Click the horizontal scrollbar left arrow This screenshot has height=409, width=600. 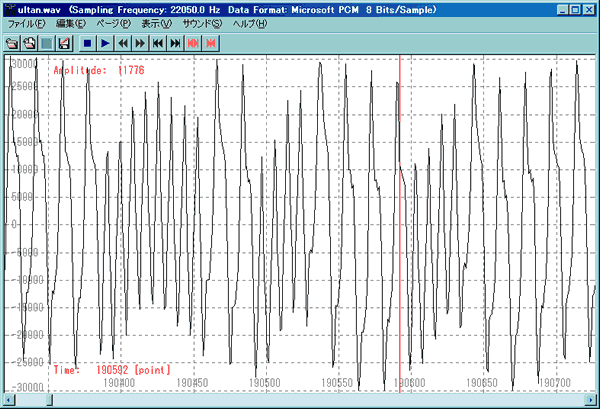pyautogui.click(x=9, y=400)
